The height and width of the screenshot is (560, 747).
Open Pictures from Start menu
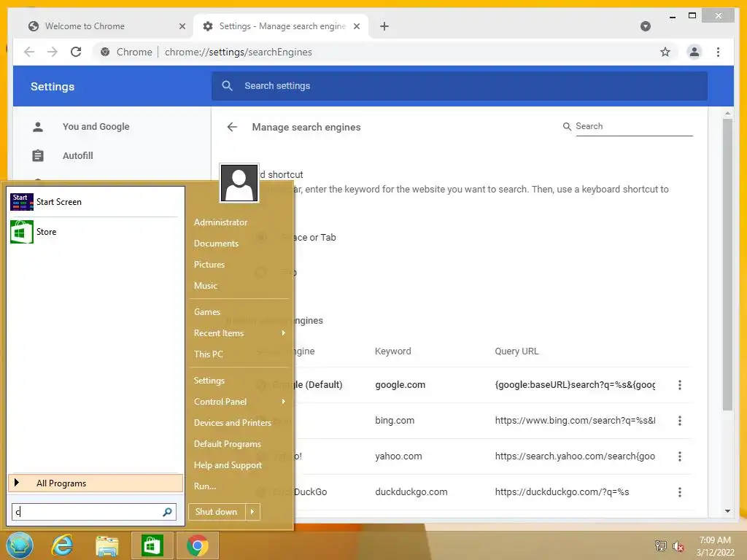(209, 264)
